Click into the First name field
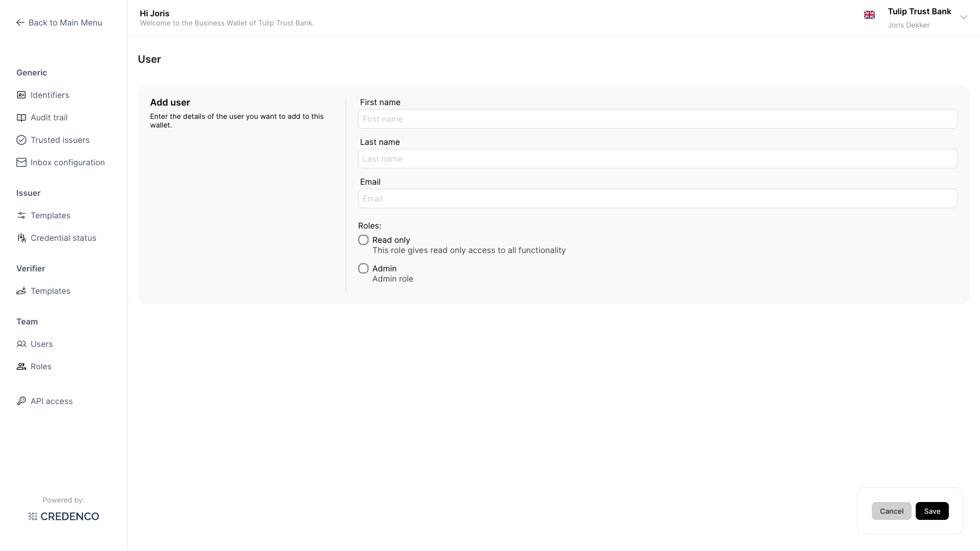The image size is (980, 551). 657,119
